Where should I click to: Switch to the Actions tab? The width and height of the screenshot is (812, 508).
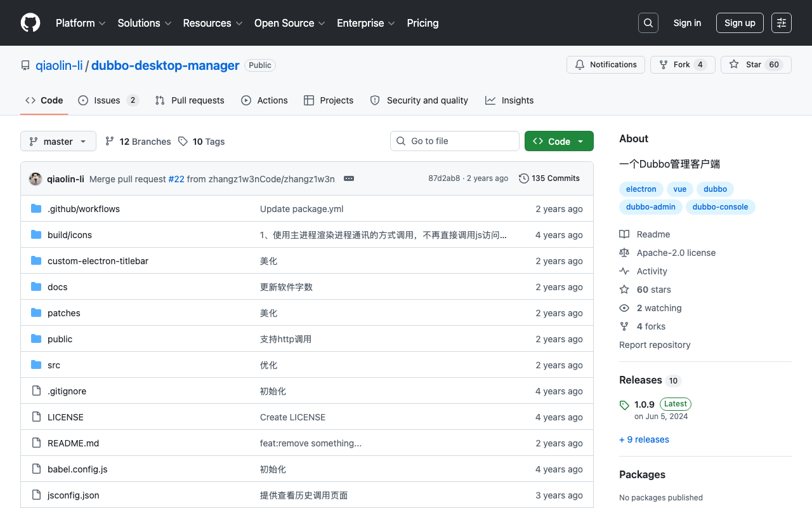click(265, 100)
